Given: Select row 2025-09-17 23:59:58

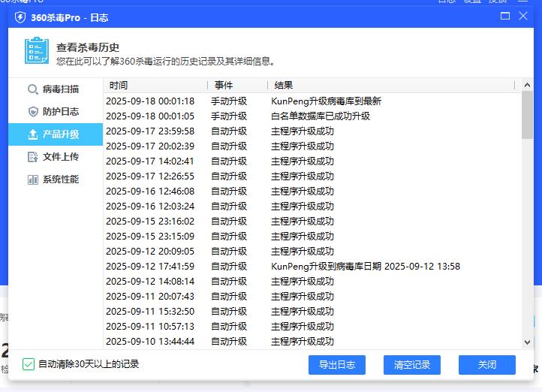Looking at the screenshot, I should click(x=312, y=131).
